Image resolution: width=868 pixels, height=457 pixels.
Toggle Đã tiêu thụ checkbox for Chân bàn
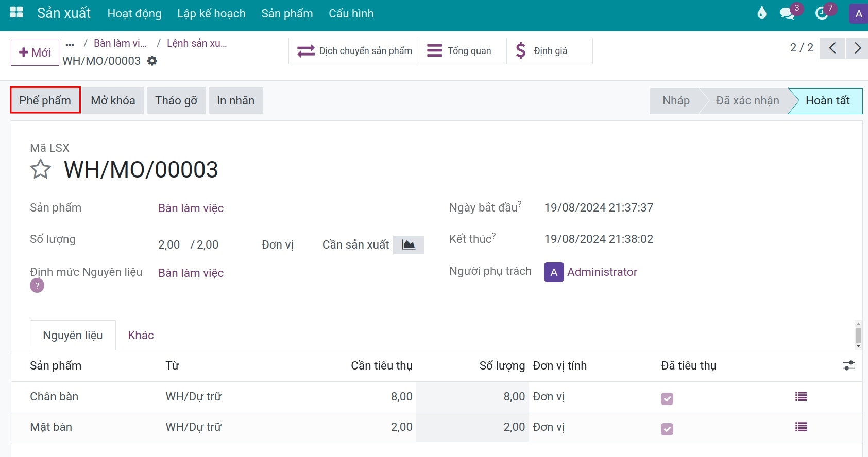click(x=667, y=398)
